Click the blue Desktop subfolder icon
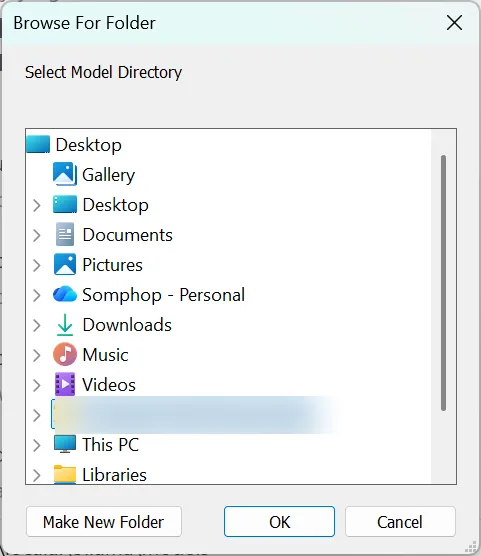Image resolution: width=481 pixels, height=556 pixels. 65,204
